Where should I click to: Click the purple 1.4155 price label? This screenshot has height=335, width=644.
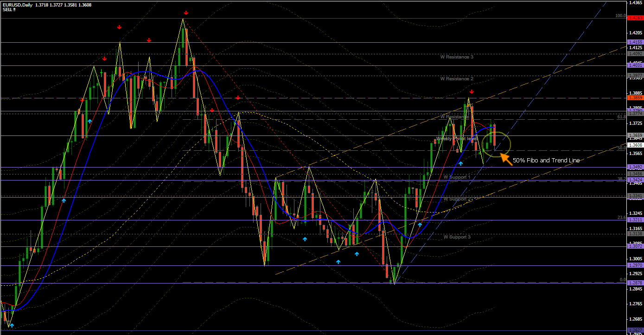634,42
